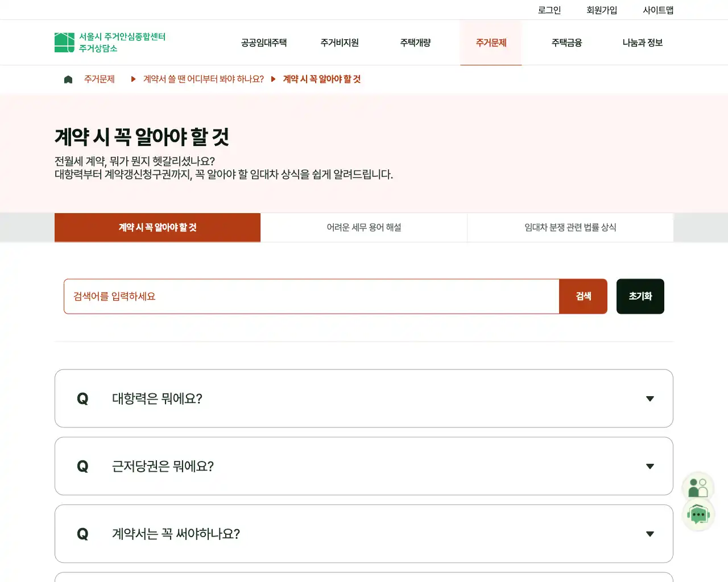Open the 사이트맵 page
The height and width of the screenshot is (582, 728).
coord(657,10)
